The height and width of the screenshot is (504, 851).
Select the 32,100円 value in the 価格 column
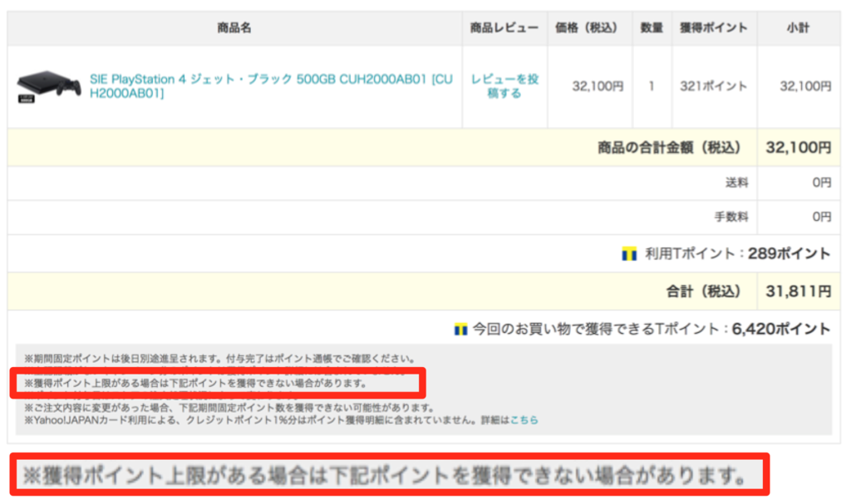[x=598, y=86]
